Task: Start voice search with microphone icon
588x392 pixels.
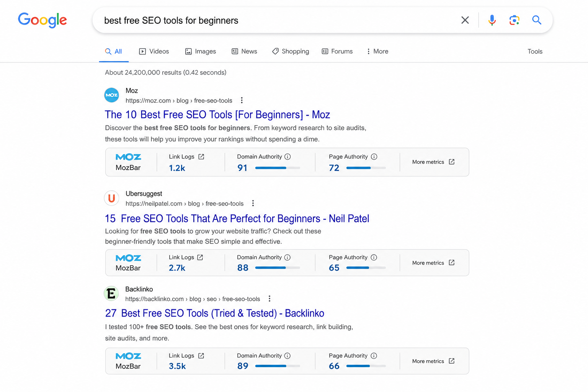Action: coord(492,20)
